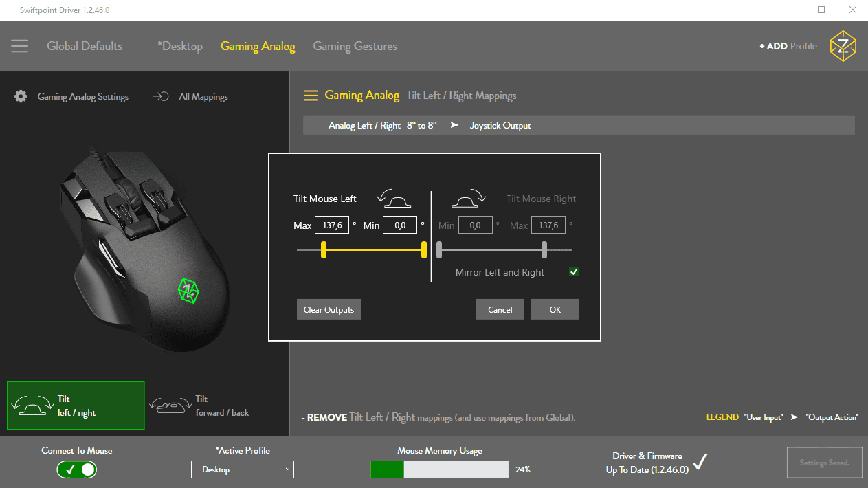Open the hamburger main menu

click(x=19, y=46)
